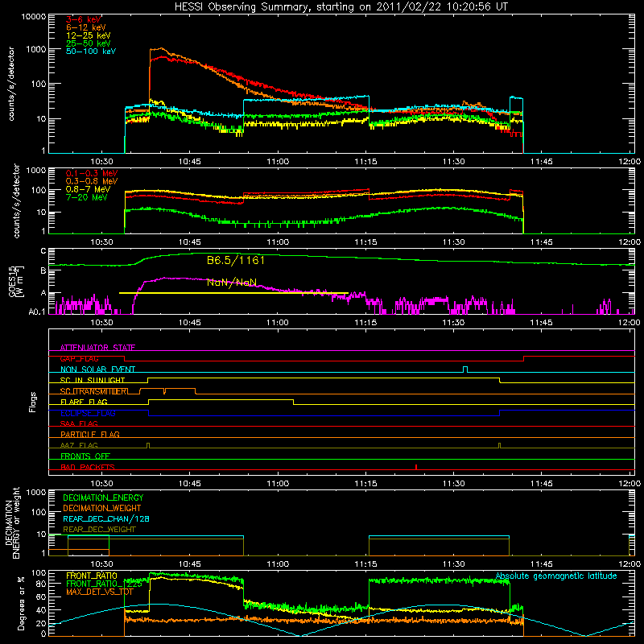644x644 pixels.
Task: Click the NON_SOLAR_EVENT flag label
Action: [97, 369]
